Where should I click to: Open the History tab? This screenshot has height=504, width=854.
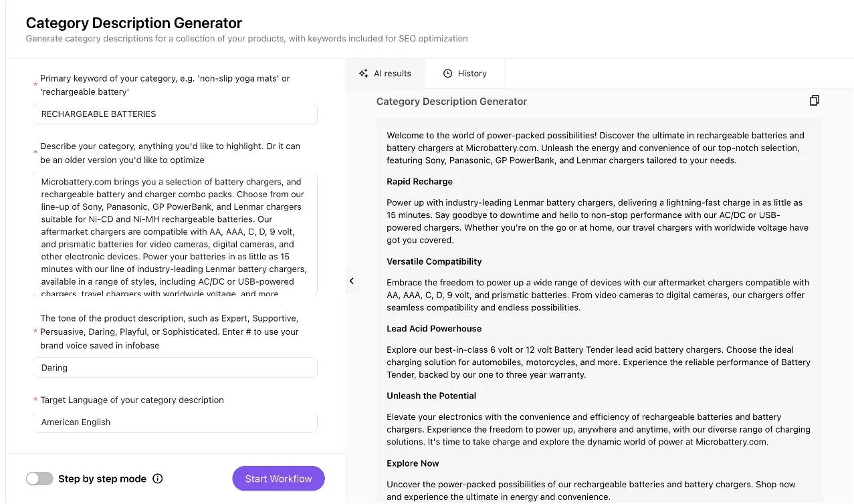[x=465, y=74]
